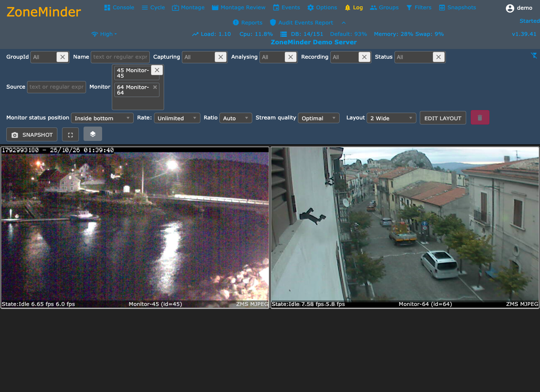Toggle fullscreen mode
This screenshot has height=392, width=540.
click(70, 135)
